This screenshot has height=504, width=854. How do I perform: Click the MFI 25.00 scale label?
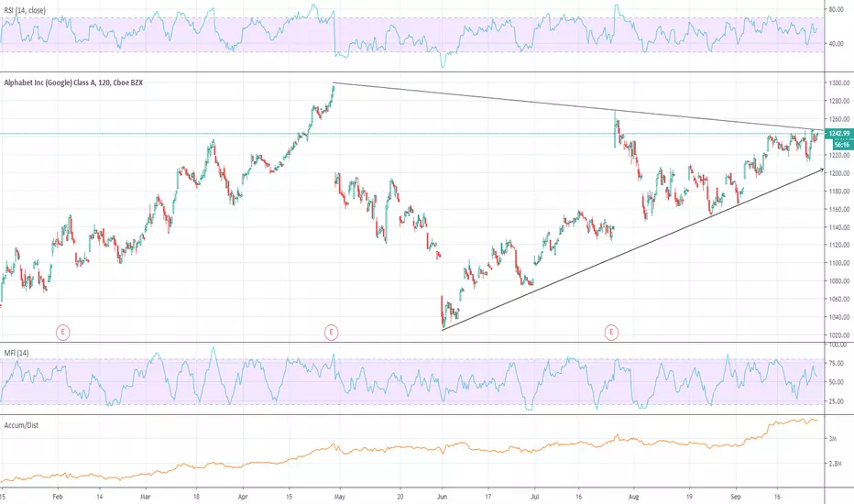[x=836, y=401]
